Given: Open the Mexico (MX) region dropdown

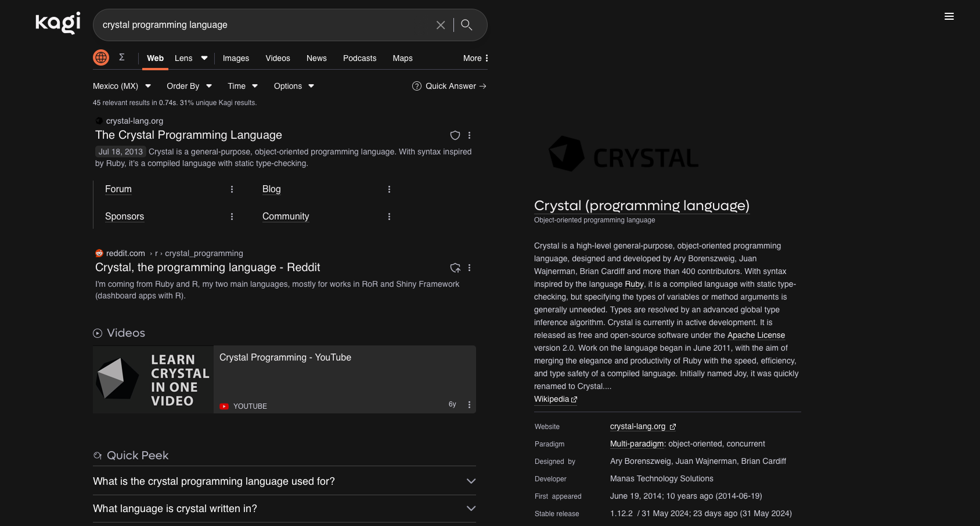Looking at the screenshot, I should (x=122, y=86).
